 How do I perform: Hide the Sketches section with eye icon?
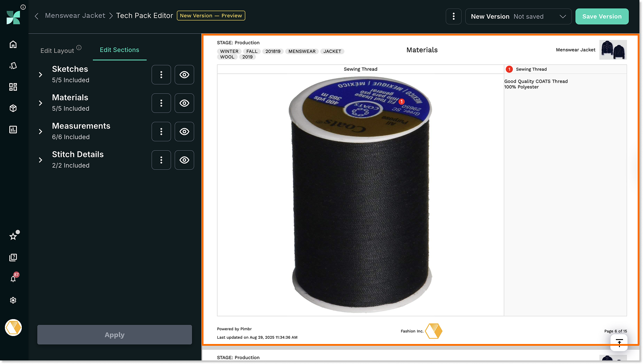[x=184, y=75]
